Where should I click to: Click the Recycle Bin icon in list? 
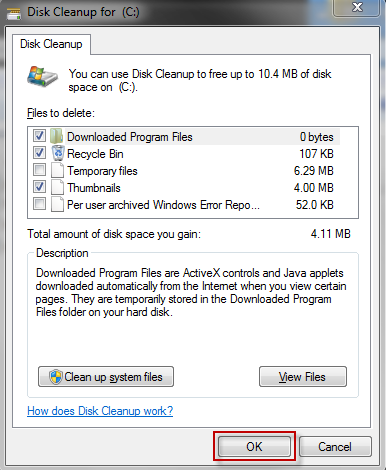pos(58,153)
